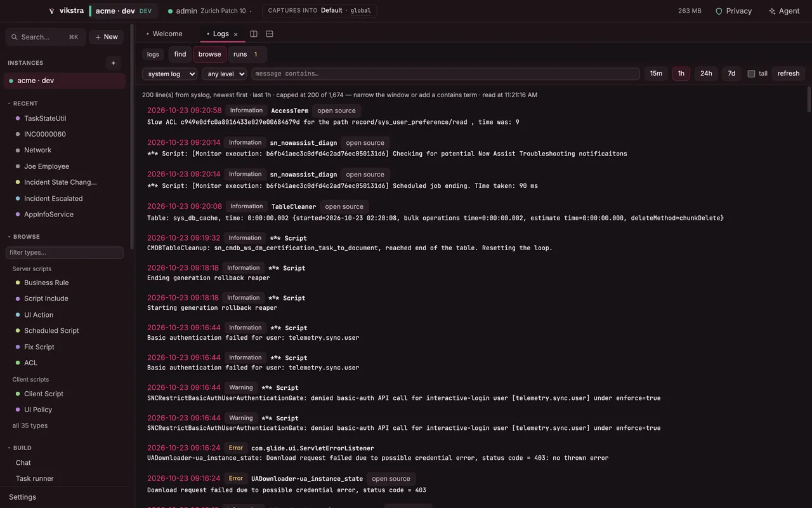Click the search magnifier icon
This screenshot has width=812, height=508.
[x=15, y=37]
